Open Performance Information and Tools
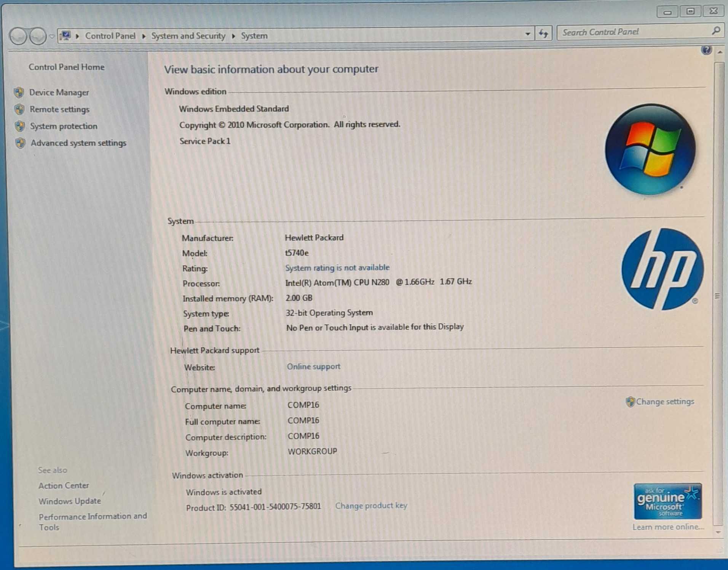This screenshot has height=570, width=728. coord(93,522)
